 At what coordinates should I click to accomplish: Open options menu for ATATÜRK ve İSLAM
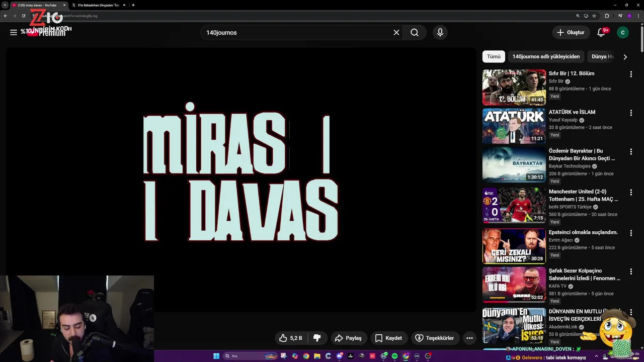(x=630, y=113)
